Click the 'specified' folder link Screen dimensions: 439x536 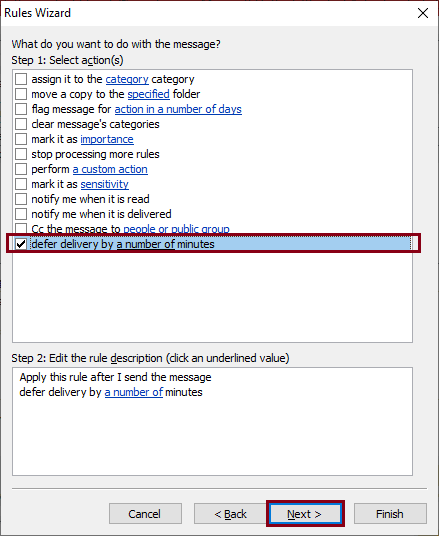coord(148,94)
